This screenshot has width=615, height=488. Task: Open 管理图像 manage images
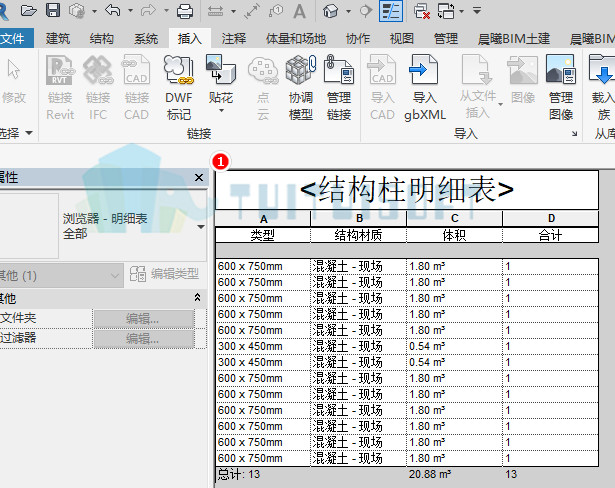pyautogui.click(x=560, y=88)
